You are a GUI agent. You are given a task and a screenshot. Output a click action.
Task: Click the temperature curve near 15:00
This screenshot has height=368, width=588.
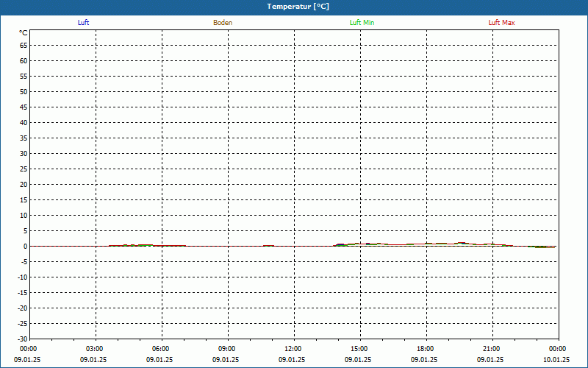click(x=360, y=244)
